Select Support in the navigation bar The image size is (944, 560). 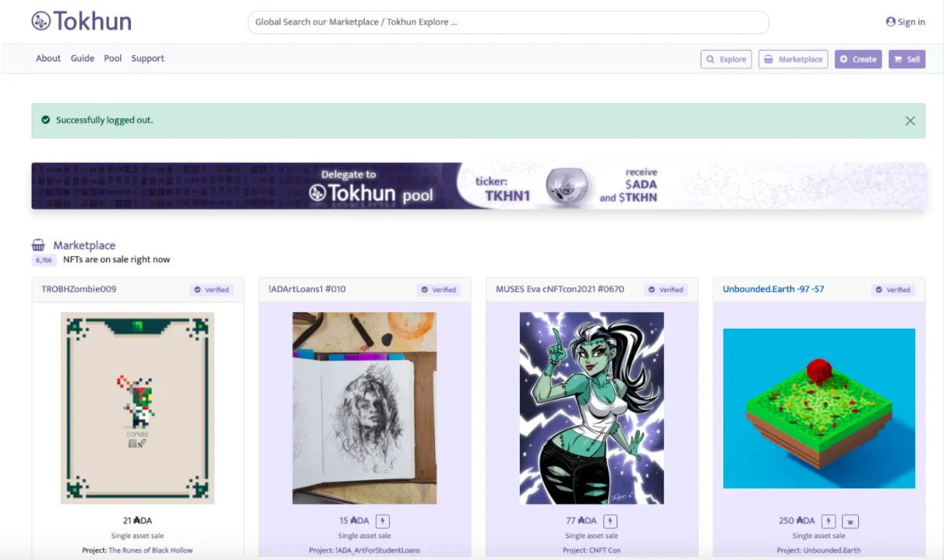point(148,58)
